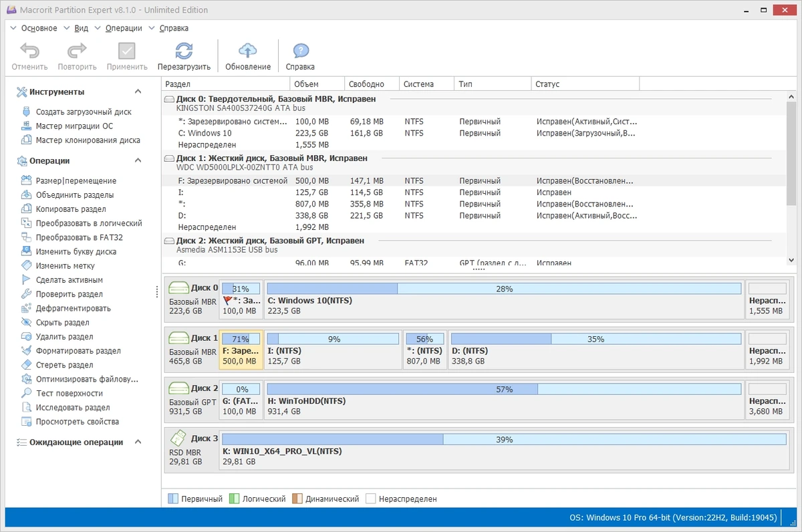This screenshot has height=532, width=802.
Task: Open Мастер клонирования диска
Action: pos(88,140)
